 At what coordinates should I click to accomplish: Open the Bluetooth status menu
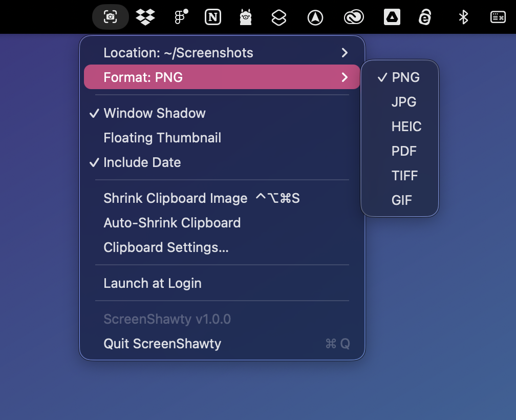pos(463,17)
